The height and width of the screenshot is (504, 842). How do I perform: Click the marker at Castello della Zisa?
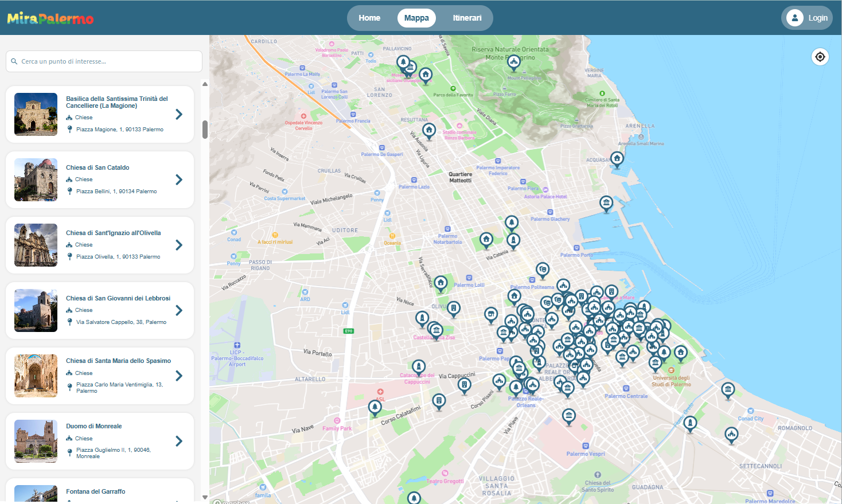[436, 330]
